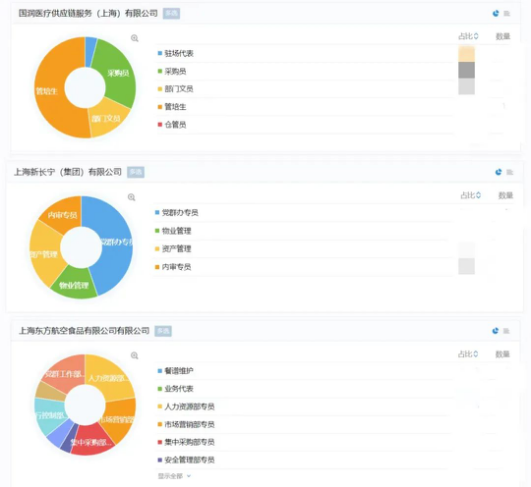Viewport: 531px width, 487px height.
Task: Select 业务代表 legend row
Action: [334, 389]
